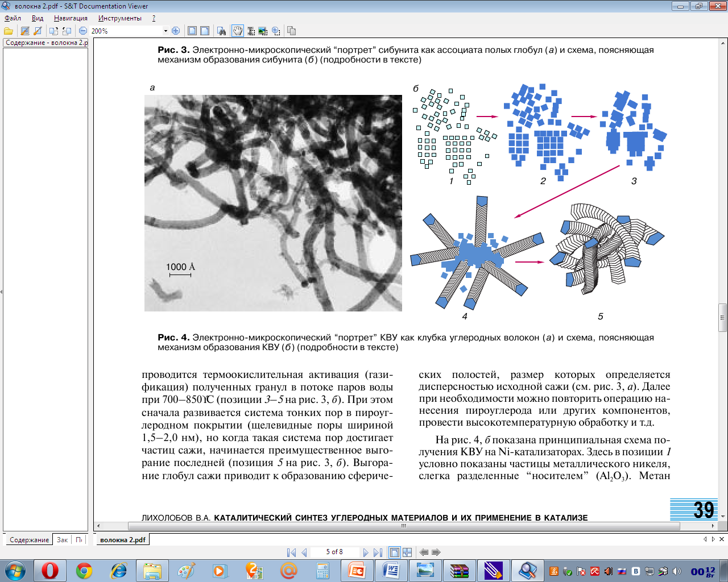This screenshot has height=582, width=728.
Task: Open the Calculator taskbar icon
Action: point(322,570)
